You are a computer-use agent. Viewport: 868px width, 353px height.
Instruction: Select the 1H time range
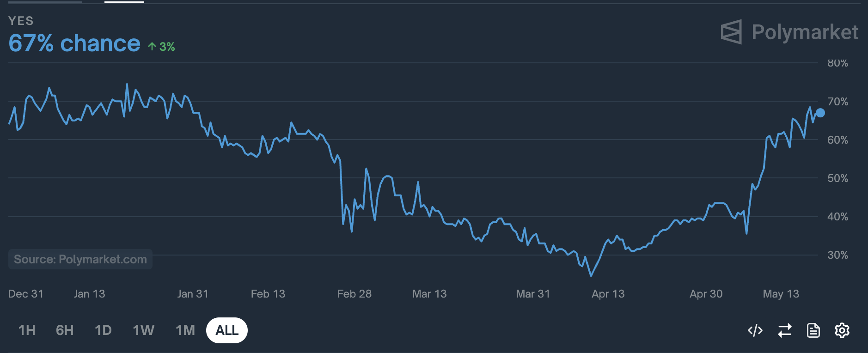[27, 330]
